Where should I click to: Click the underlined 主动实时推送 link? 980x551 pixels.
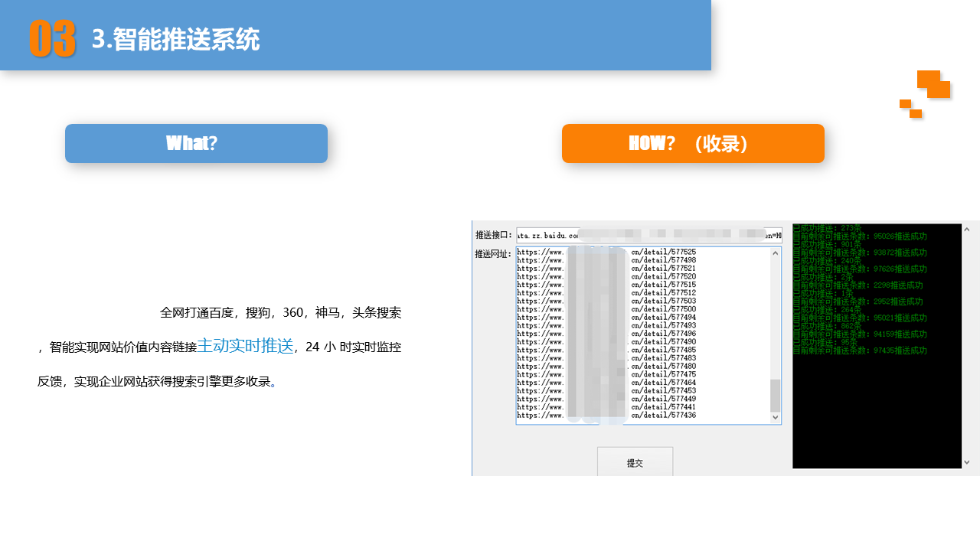(247, 346)
